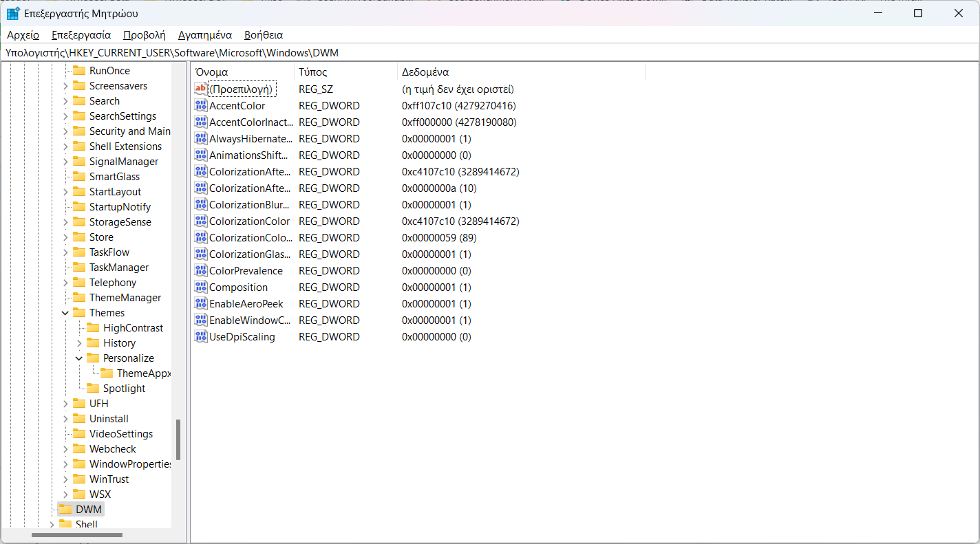Click the Store folder icon
The width and height of the screenshot is (980, 544).
coord(78,237)
